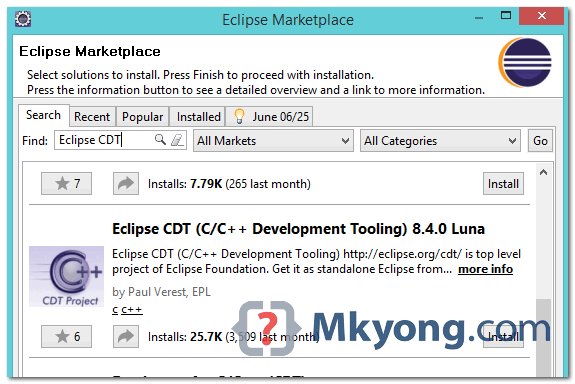Favorite the Eclipse CDT entry with star 6
Viewport: 575px width, 384px height.
coord(66,336)
